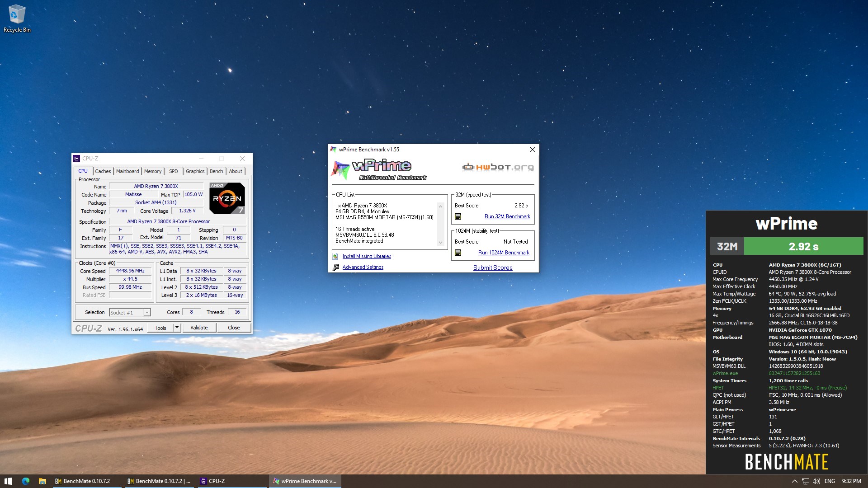This screenshot has width=868, height=488.
Task: Switch to the second BenchMate 0.10.7.2 taskbar item
Action: 159,481
